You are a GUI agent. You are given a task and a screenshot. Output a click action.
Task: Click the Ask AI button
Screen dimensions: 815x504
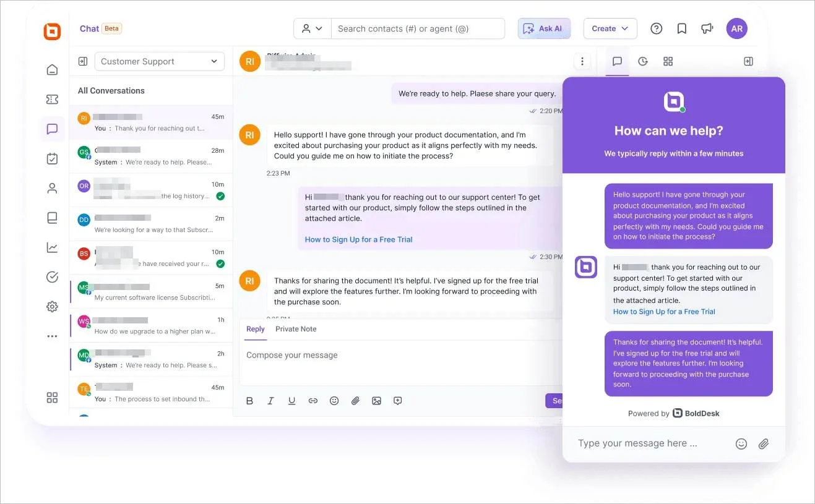pos(543,28)
